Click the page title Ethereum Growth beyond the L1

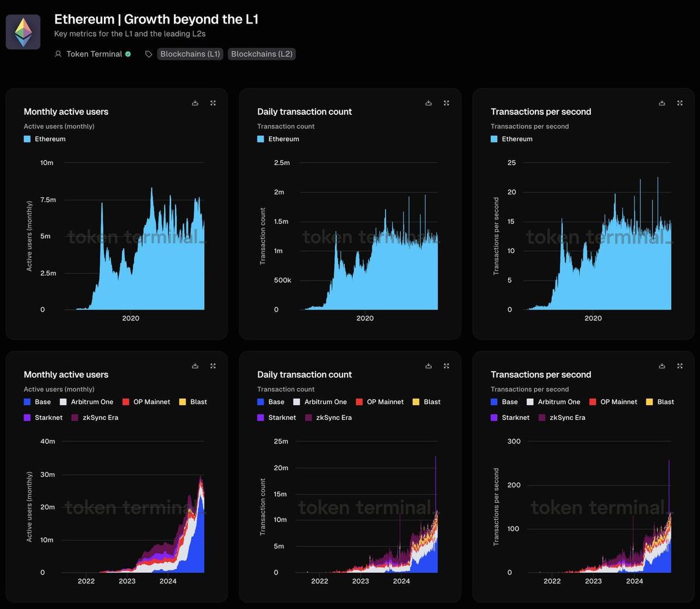point(156,19)
